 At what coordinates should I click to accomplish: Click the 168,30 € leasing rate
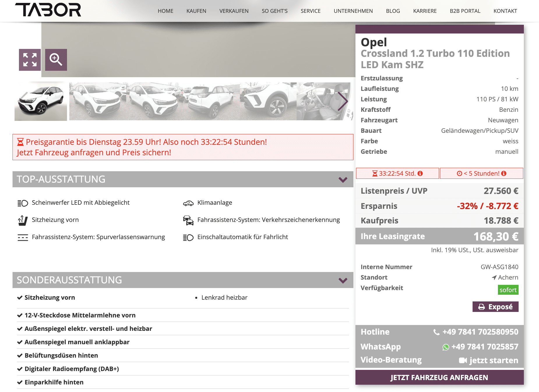[496, 236]
